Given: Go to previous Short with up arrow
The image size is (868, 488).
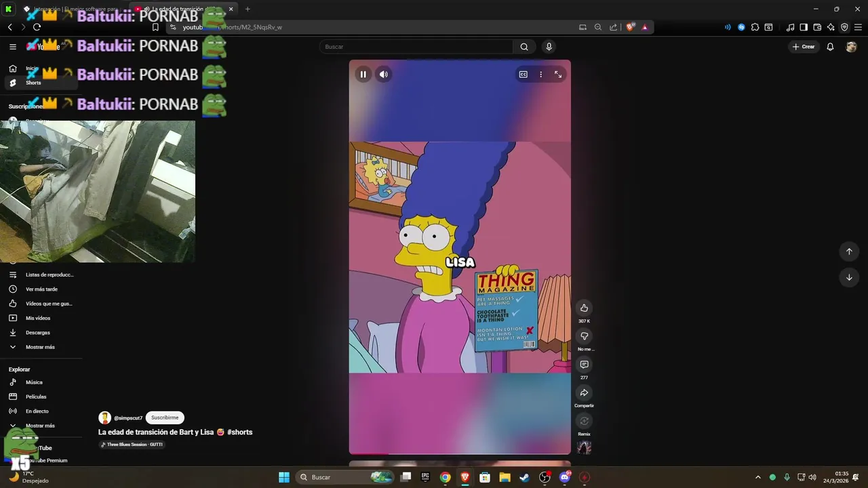Looking at the screenshot, I should 849,251.
